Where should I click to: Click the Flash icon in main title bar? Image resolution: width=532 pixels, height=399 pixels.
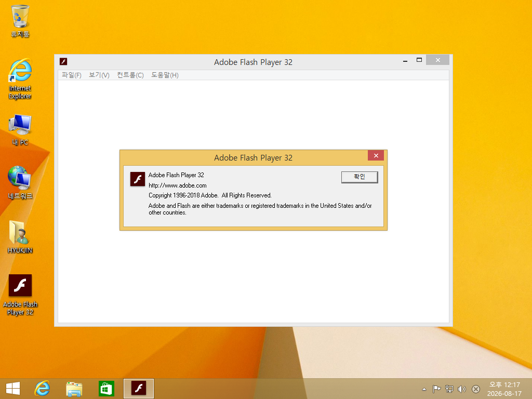tap(63, 61)
